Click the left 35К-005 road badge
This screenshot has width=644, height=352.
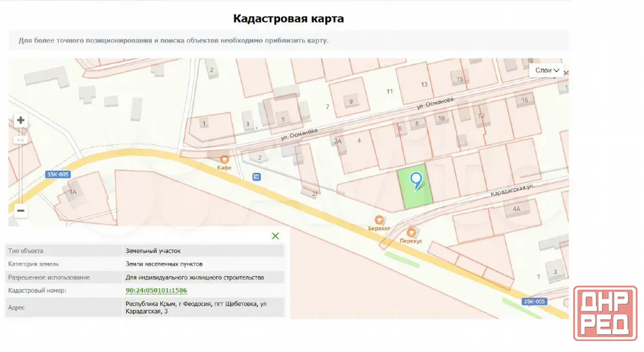(x=57, y=174)
